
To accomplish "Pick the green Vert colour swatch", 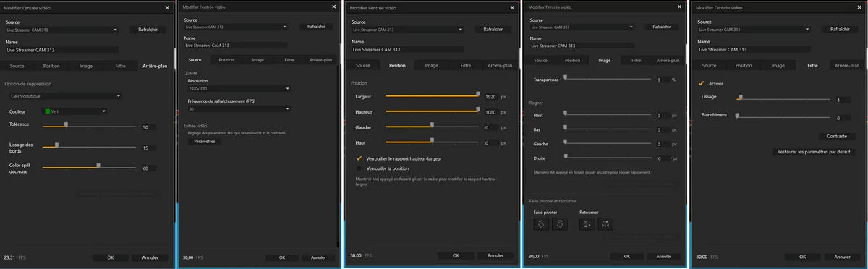I will click(48, 111).
